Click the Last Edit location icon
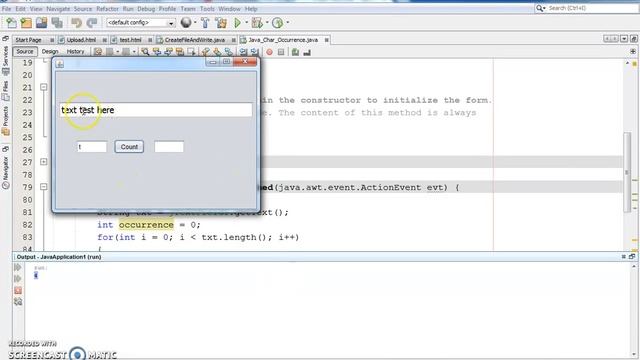 pyautogui.click(x=98, y=52)
